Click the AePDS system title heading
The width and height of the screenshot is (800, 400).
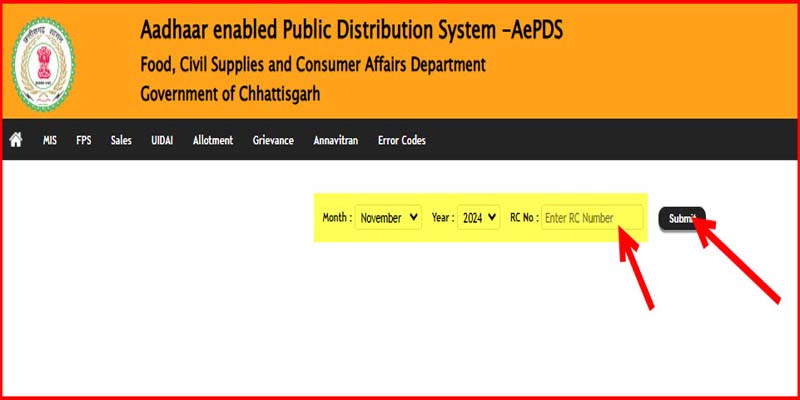352,31
